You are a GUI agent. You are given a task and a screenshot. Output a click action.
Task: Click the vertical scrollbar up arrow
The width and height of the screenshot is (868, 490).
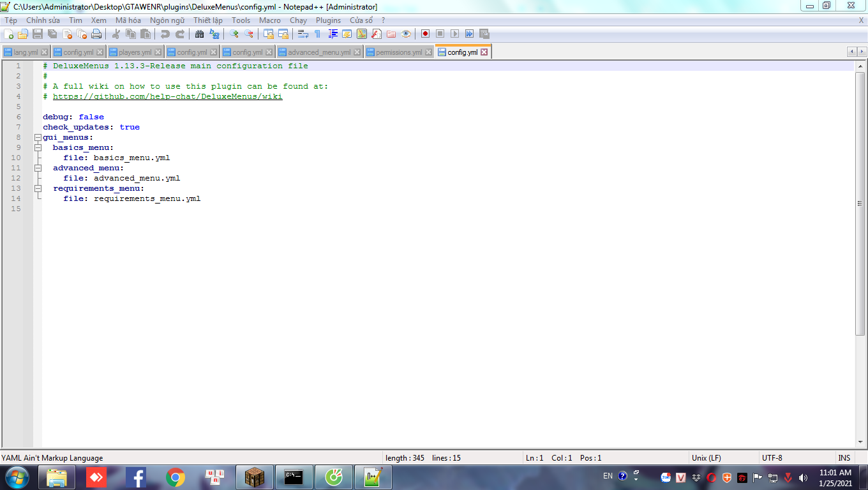860,66
